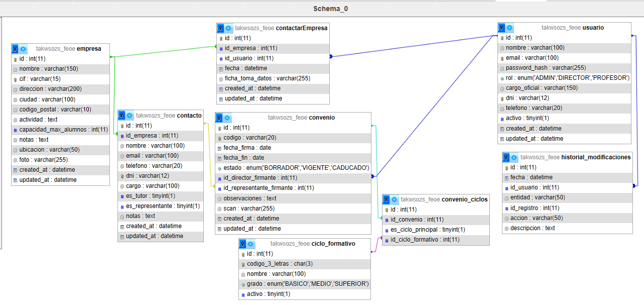Click the gear icon on the convenio_ciclos table
This screenshot has height=305, width=644.
click(x=394, y=199)
